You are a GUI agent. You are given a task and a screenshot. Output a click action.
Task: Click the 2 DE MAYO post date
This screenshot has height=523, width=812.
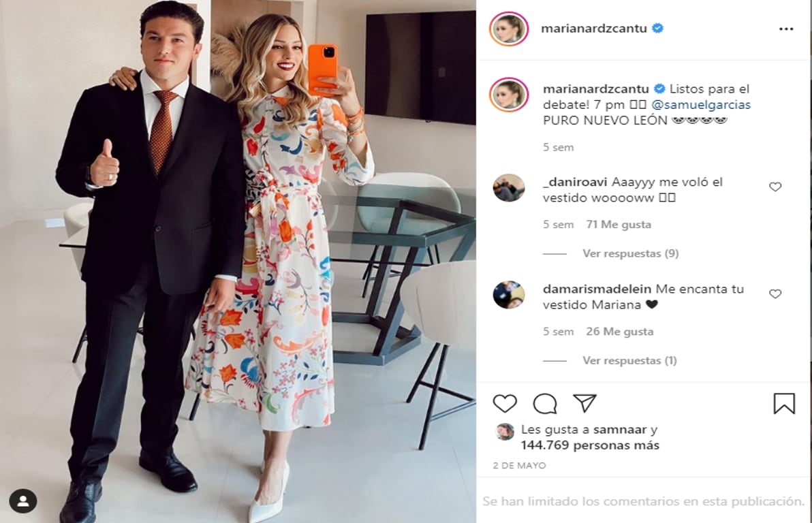tap(519, 466)
